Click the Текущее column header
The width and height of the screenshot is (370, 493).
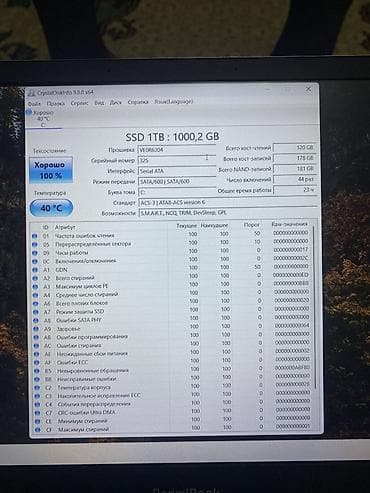(187, 226)
